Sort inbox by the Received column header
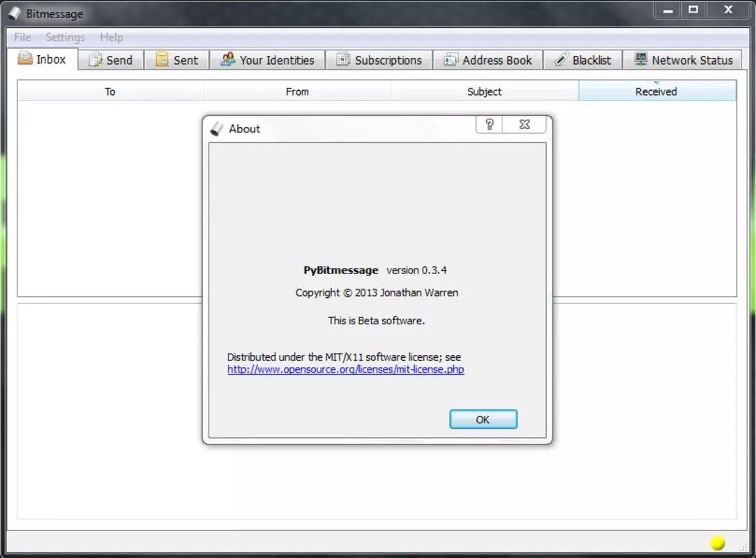Viewport: 756px width, 558px height. point(657,91)
